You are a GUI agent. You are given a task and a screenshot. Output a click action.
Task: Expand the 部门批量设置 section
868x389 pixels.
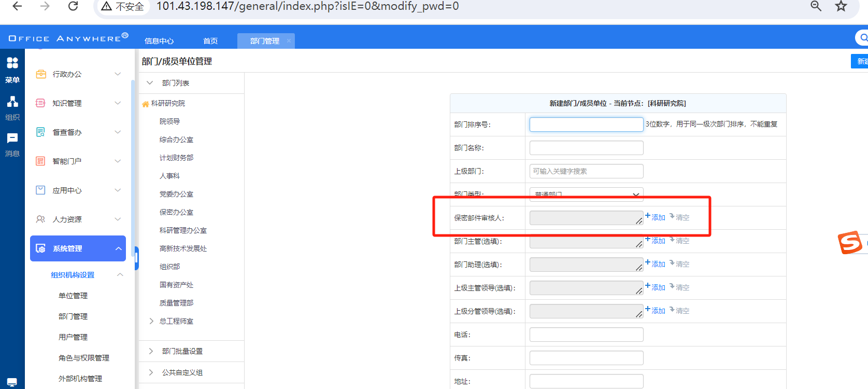click(151, 351)
